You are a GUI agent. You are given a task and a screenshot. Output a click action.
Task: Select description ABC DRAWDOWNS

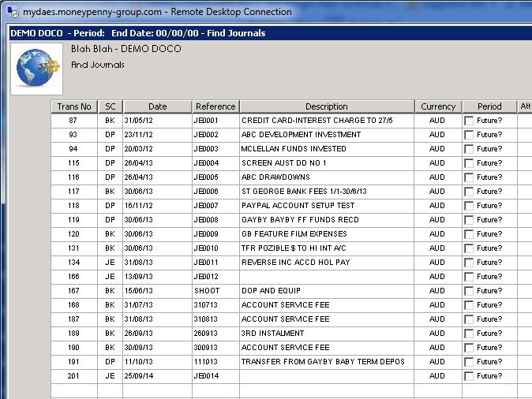tap(275, 177)
